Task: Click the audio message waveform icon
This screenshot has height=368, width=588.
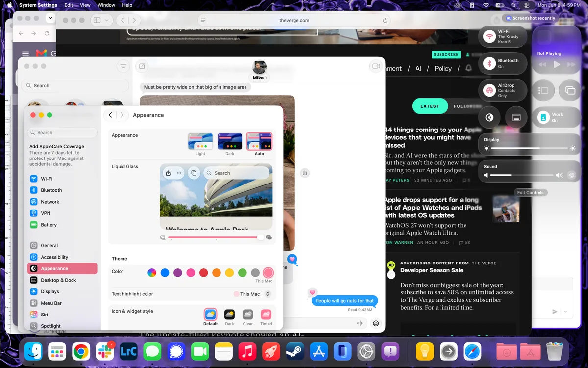Action: [360, 323]
